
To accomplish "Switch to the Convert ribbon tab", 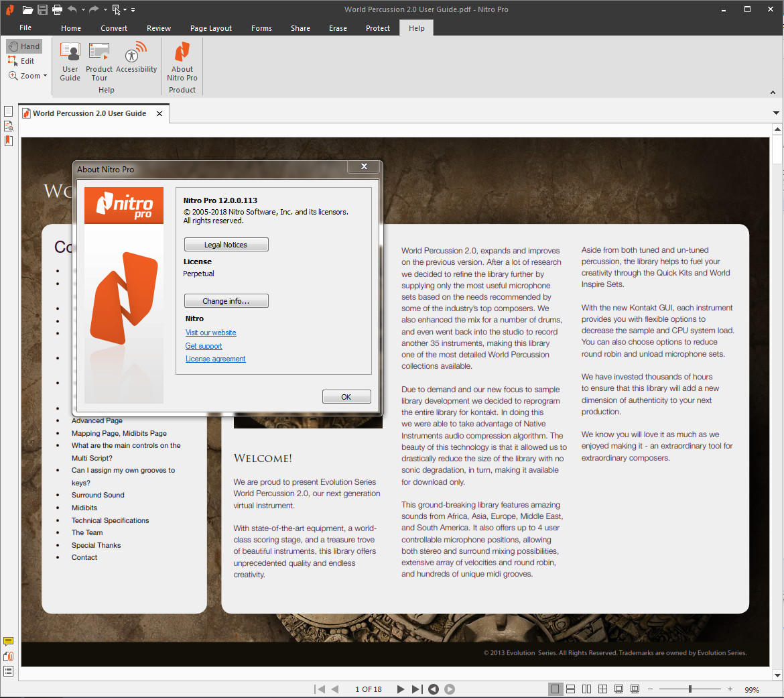I will [x=114, y=28].
